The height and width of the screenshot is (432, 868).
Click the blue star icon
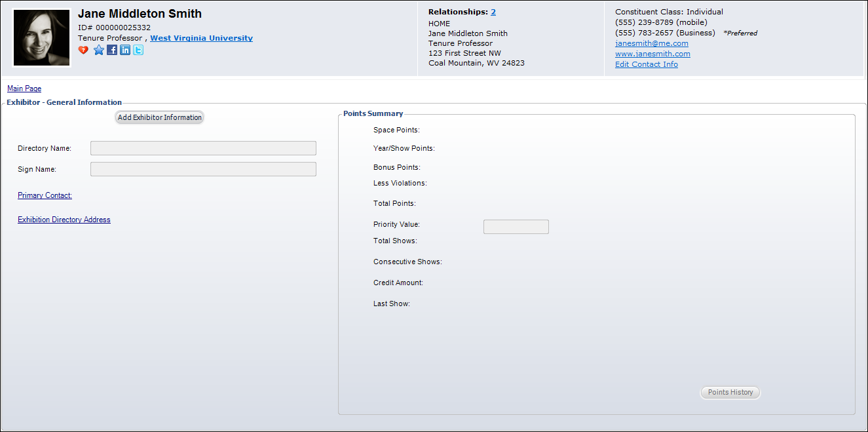point(99,50)
